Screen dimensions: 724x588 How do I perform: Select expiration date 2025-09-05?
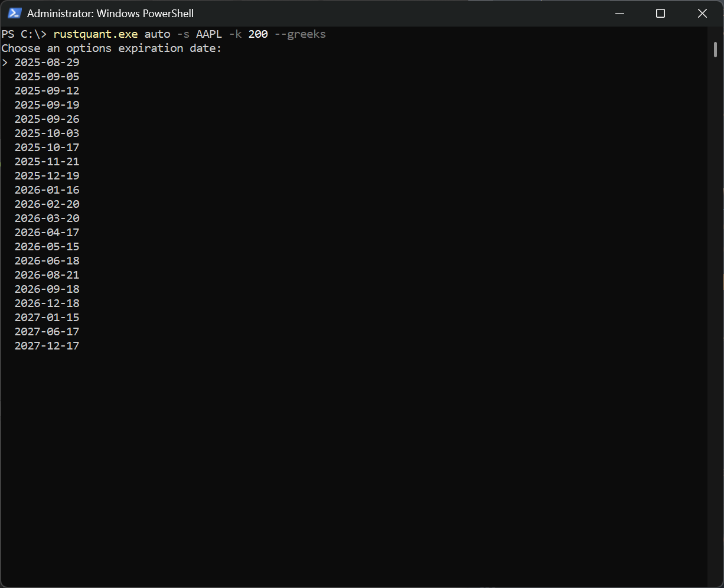pyautogui.click(x=47, y=76)
